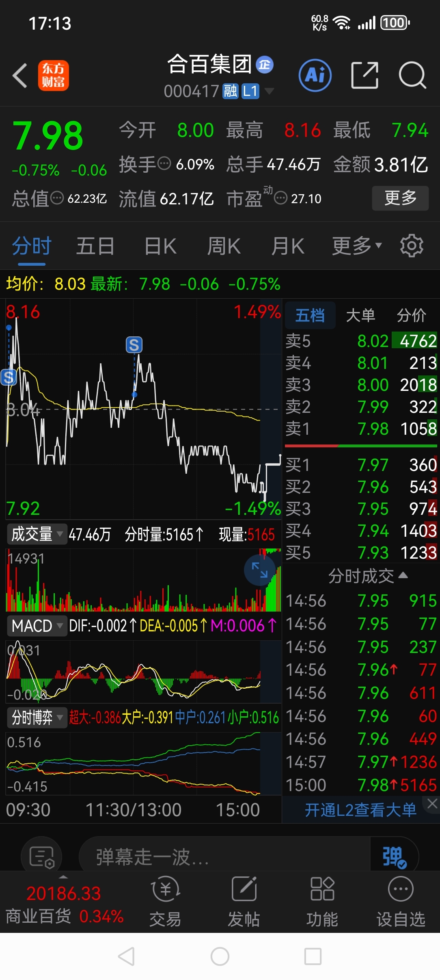This screenshot has height=980, width=440.
Task: Close the L2 promotion banner
Action: pyautogui.click(x=432, y=803)
